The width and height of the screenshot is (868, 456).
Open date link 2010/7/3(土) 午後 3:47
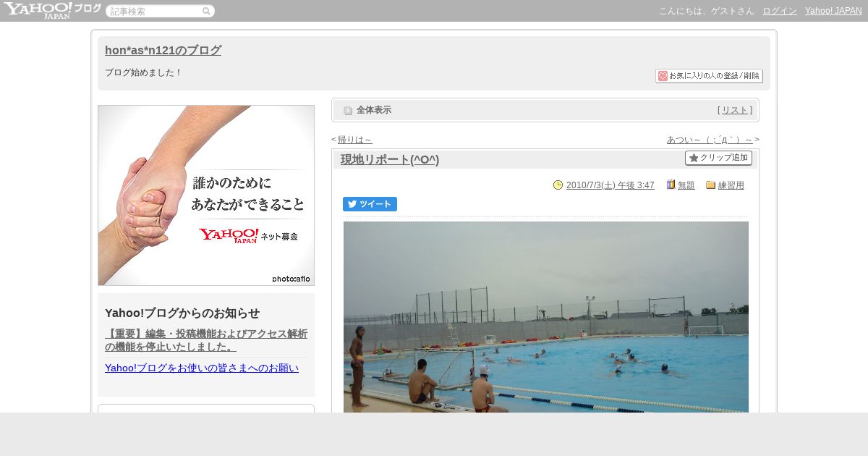(x=610, y=185)
